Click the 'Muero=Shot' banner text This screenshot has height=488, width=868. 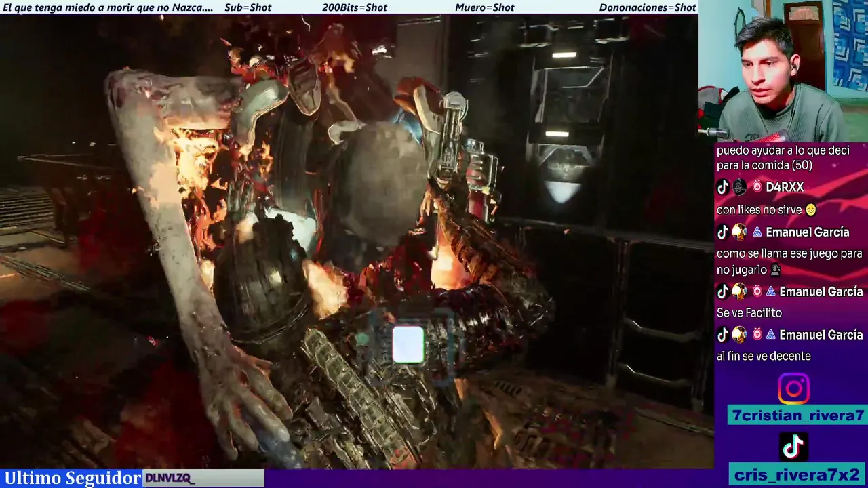pos(485,7)
